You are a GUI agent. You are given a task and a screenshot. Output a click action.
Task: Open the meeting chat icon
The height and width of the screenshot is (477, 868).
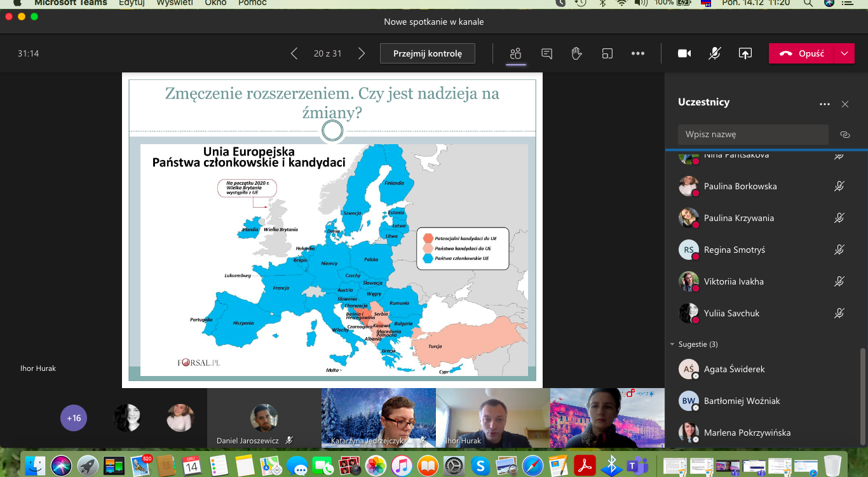pyautogui.click(x=546, y=54)
